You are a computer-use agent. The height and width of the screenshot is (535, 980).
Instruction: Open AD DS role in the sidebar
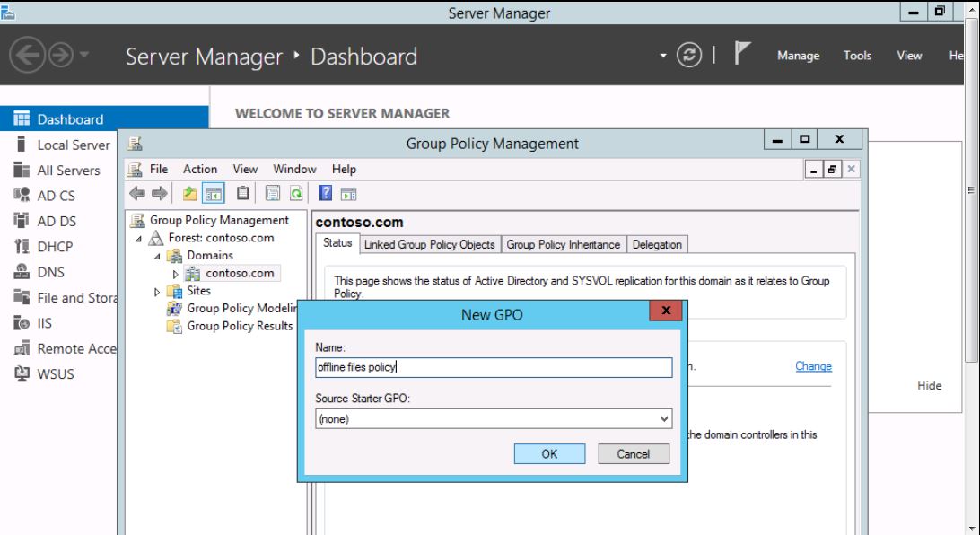tap(58, 221)
